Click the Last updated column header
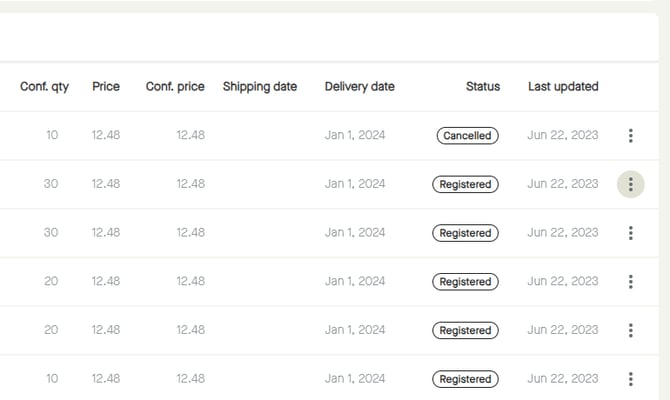This screenshot has width=670, height=400. (563, 87)
